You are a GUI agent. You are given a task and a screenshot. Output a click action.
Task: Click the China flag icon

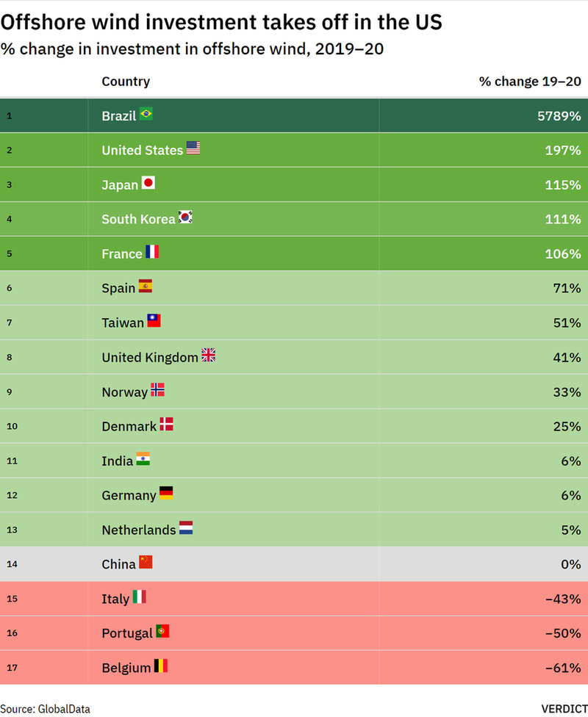coord(146,562)
